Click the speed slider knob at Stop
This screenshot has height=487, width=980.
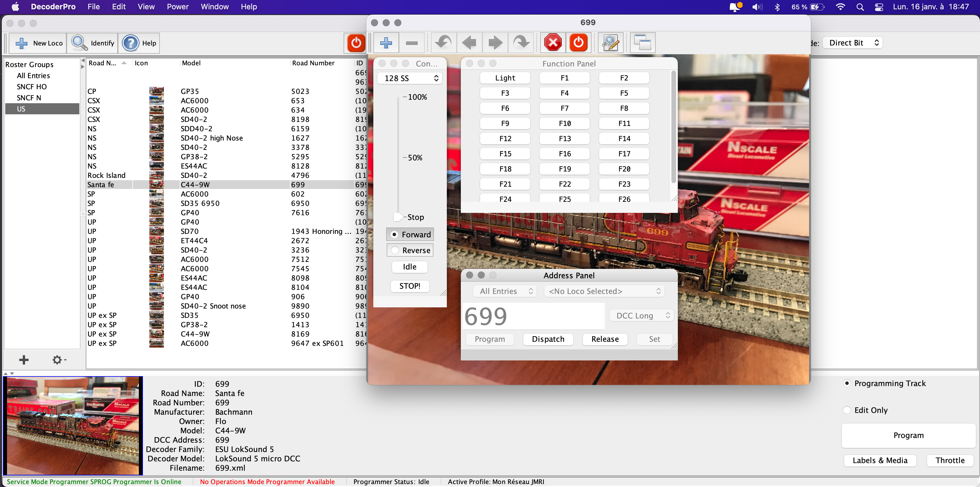(x=398, y=217)
